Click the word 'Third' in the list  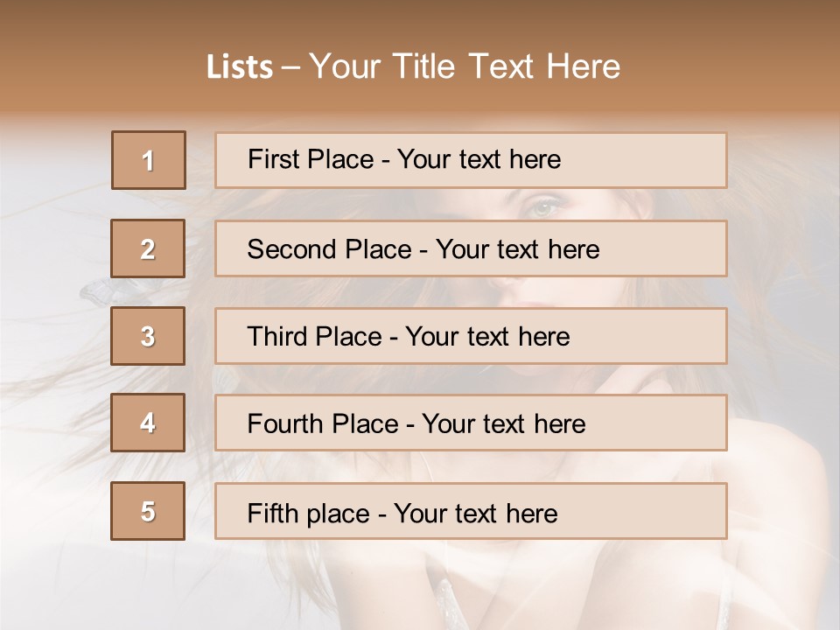coord(276,337)
